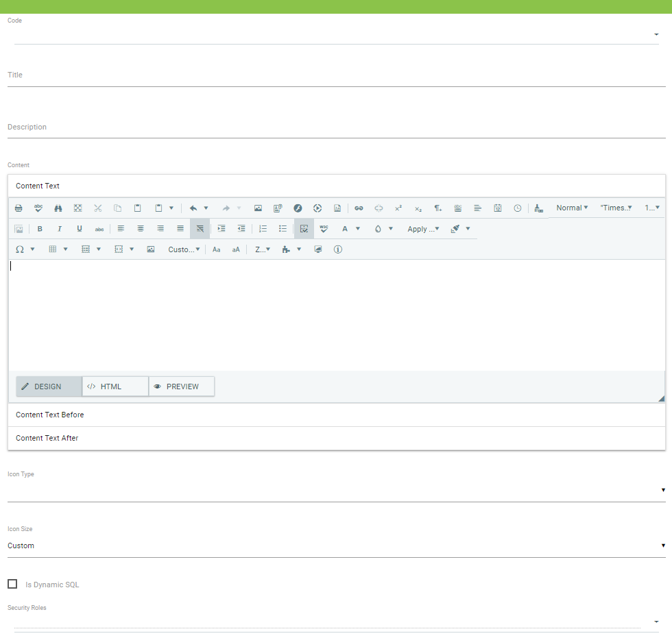The width and height of the screenshot is (672, 638).
Task: Expand the Content Text Before section
Action: coord(336,415)
